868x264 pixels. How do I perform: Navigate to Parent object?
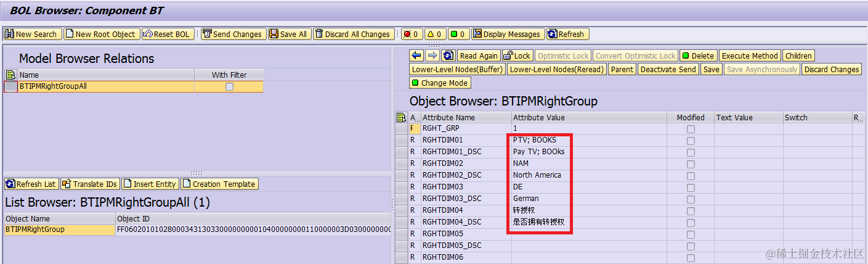click(622, 69)
